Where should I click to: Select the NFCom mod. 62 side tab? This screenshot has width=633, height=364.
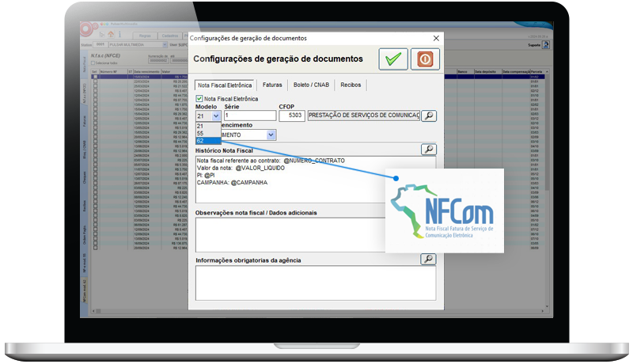85,290
